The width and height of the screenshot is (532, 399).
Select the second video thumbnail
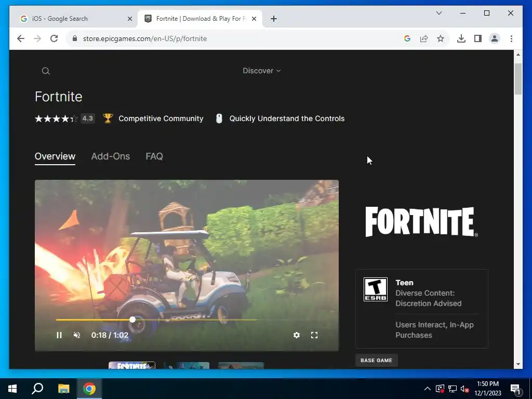187,365
